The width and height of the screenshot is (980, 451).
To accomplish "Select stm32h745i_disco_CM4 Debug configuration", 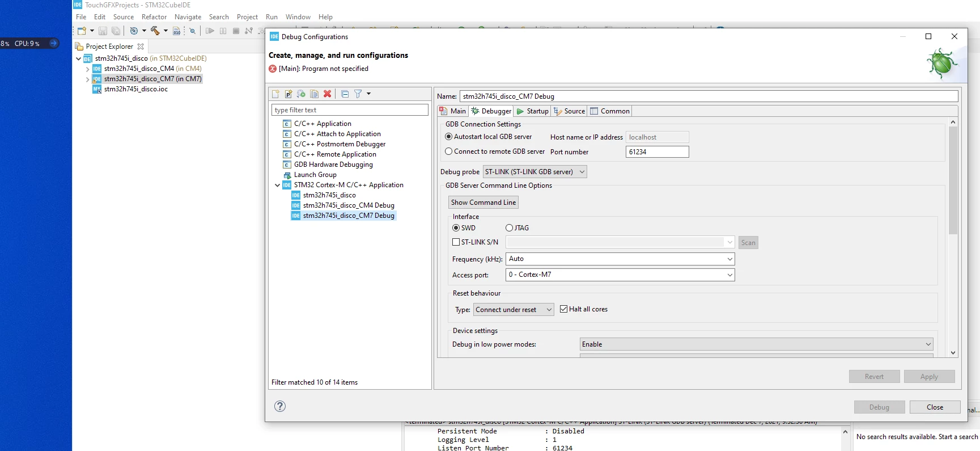I will coord(349,205).
